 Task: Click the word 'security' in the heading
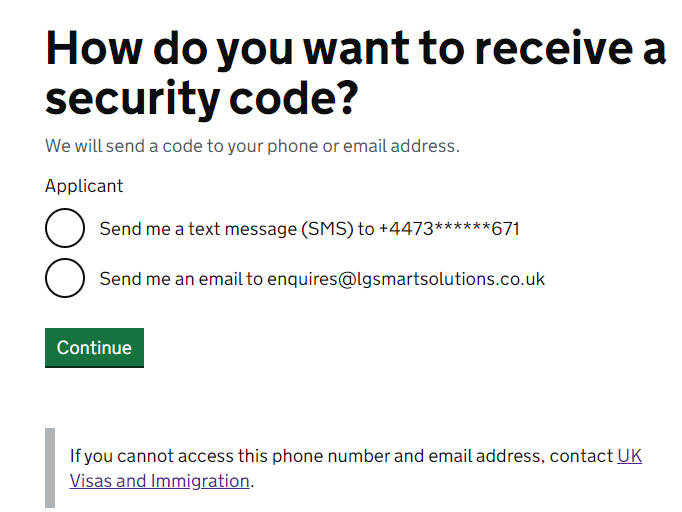pyautogui.click(x=129, y=99)
